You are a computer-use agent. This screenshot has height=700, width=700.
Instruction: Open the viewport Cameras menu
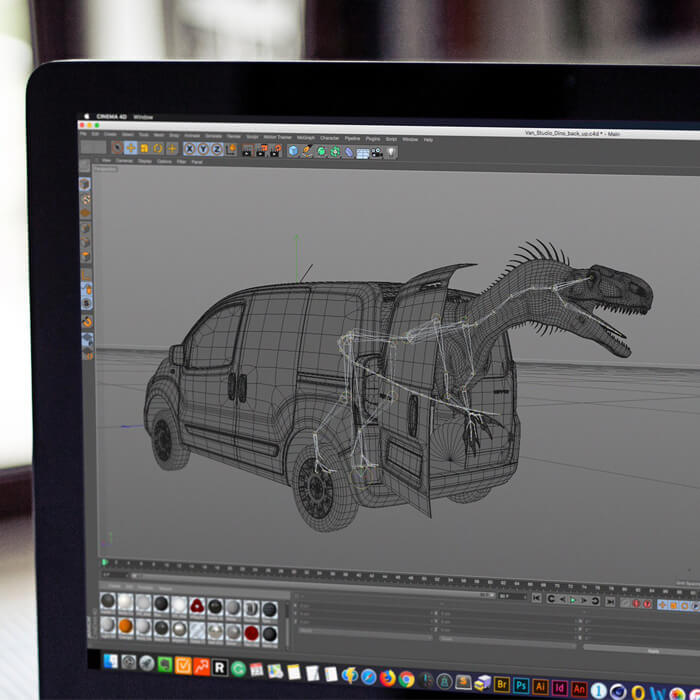125,161
